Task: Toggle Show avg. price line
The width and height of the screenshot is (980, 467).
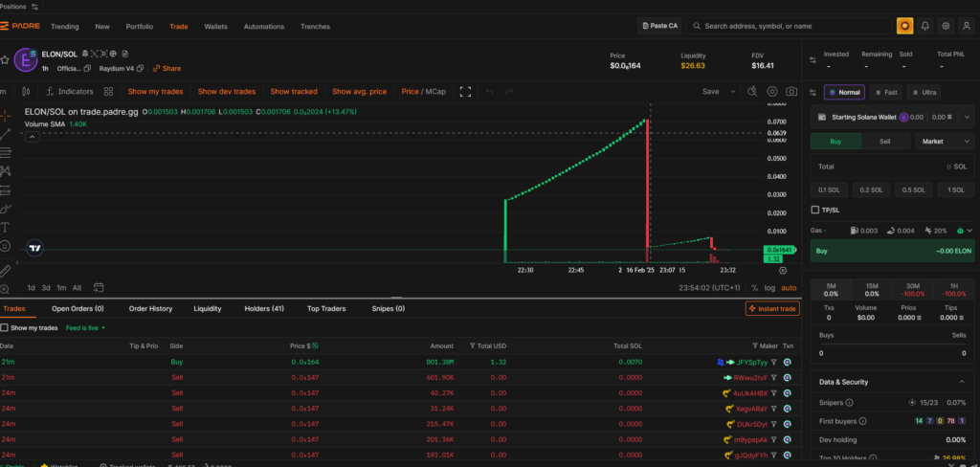Action: pos(360,91)
